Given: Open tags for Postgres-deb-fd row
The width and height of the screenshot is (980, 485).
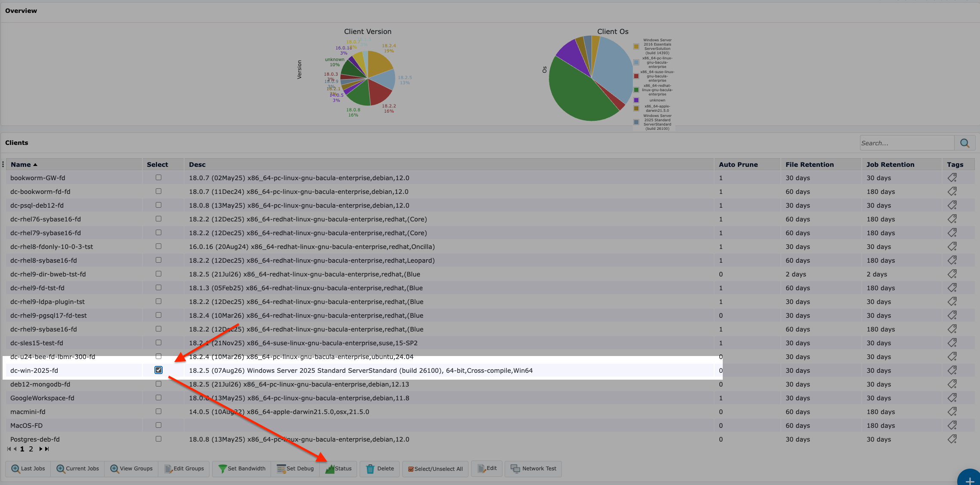Looking at the screenshot, I should (x=952, y=439).
